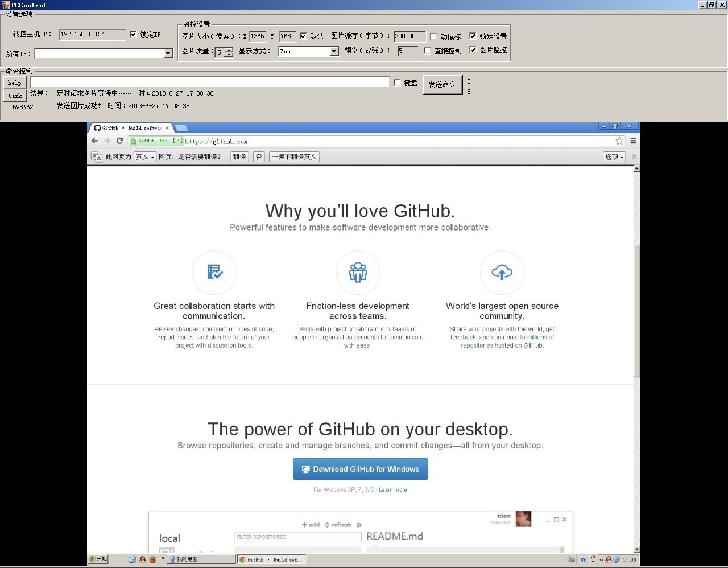Screen dimensions: 728x568
Task: Click the Firefox quick launch icon
Action: [152, 559]
